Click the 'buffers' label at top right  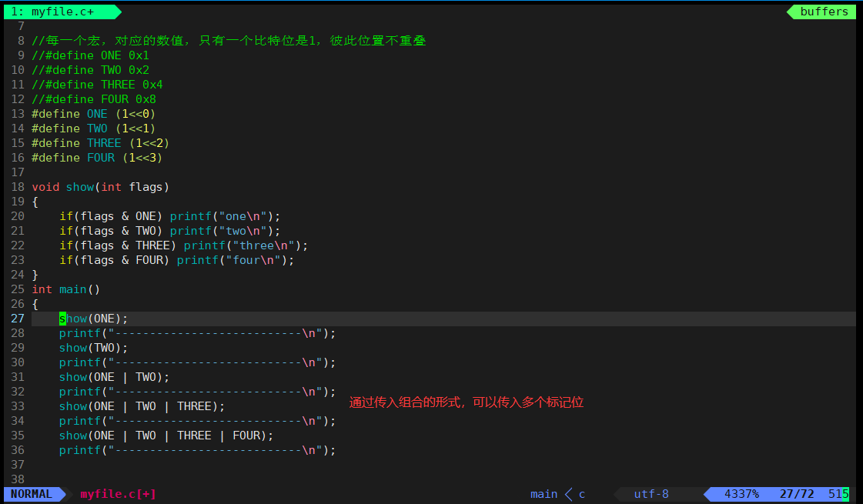coord(824,12)
